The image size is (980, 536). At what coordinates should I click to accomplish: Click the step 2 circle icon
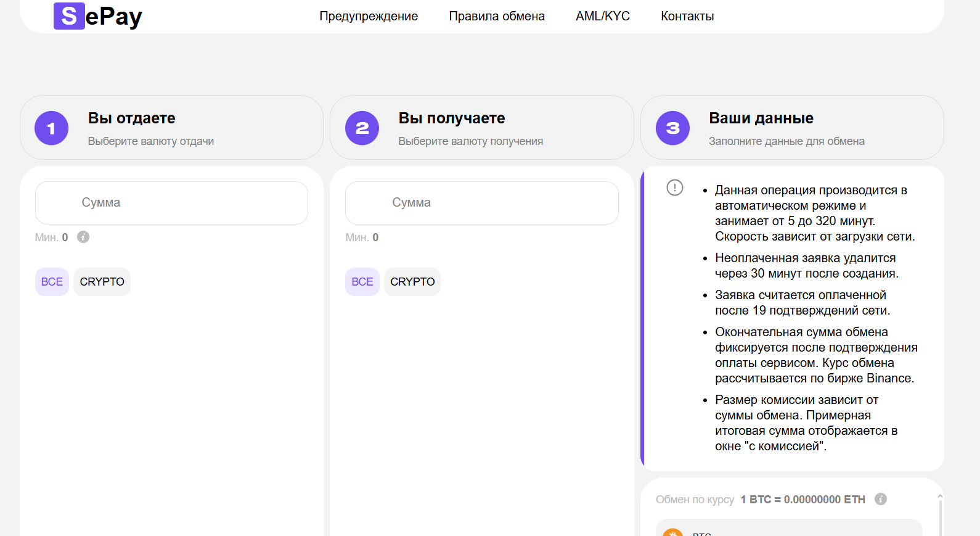362,128
